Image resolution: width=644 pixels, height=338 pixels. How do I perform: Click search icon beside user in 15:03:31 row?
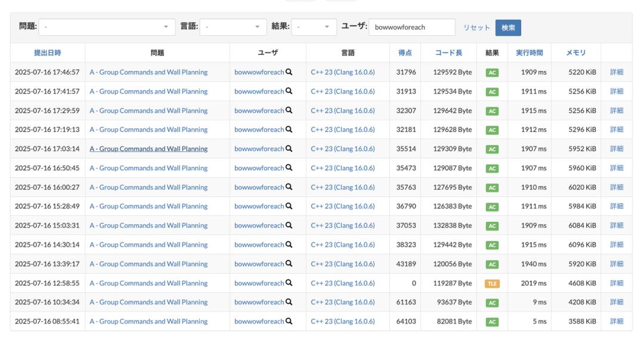pyautogui.click(x=289, y=225)
